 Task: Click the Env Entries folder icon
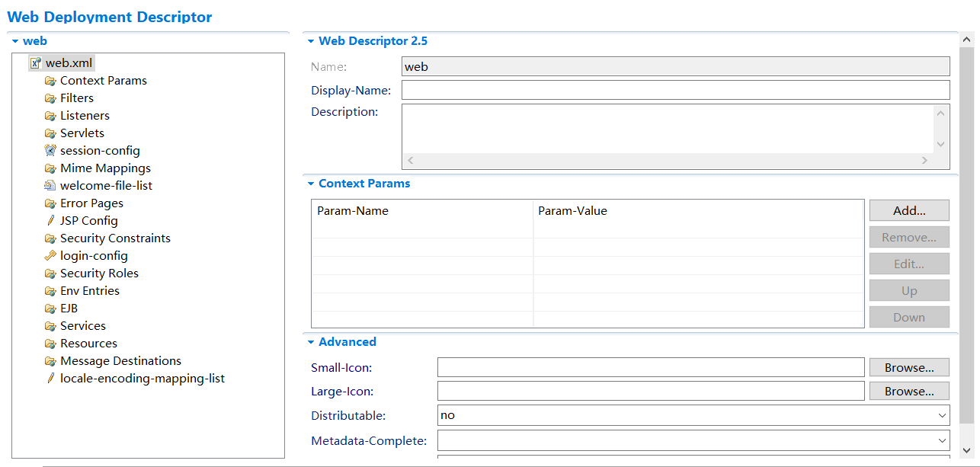pos(50,291)
